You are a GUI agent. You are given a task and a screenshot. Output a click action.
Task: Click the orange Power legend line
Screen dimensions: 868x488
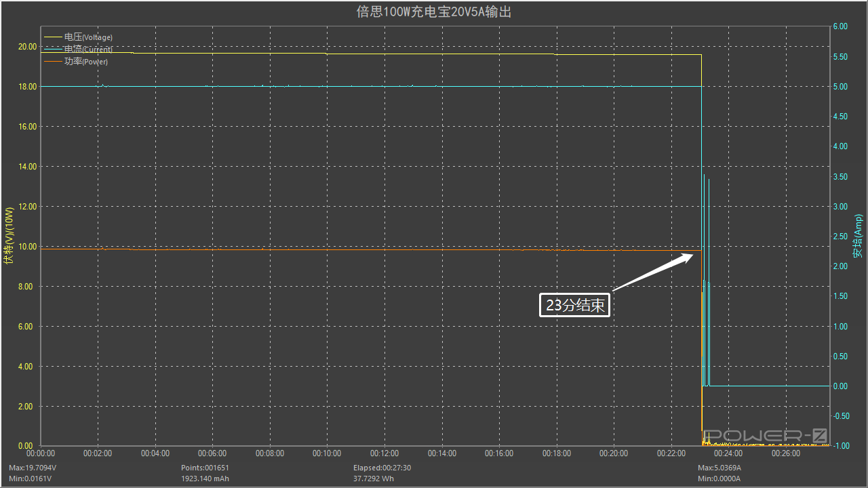pos(53,62)
